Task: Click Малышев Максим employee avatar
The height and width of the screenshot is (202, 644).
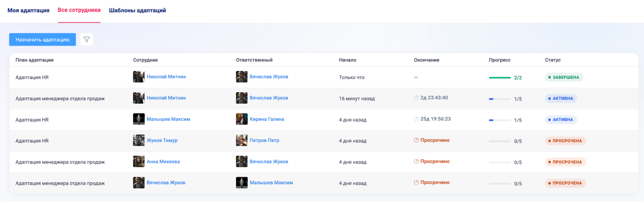Action: click(x=139, y=119)
